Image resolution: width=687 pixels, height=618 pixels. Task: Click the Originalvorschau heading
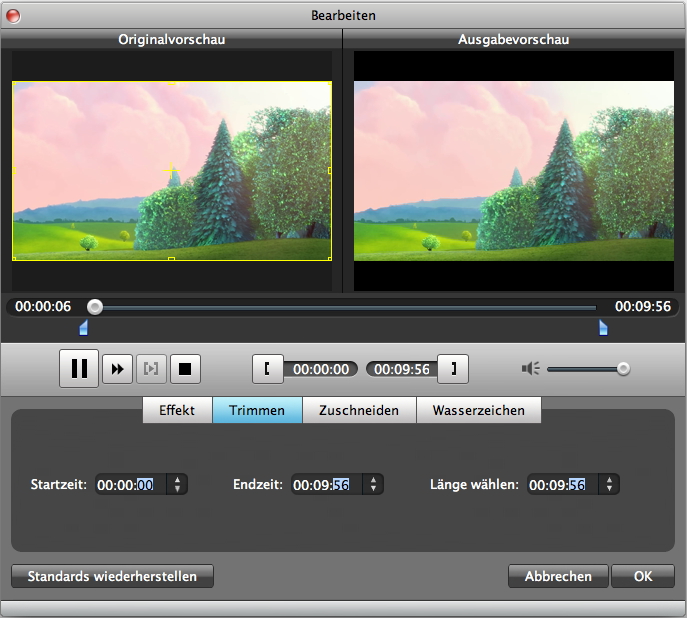[x=172, y=39]
